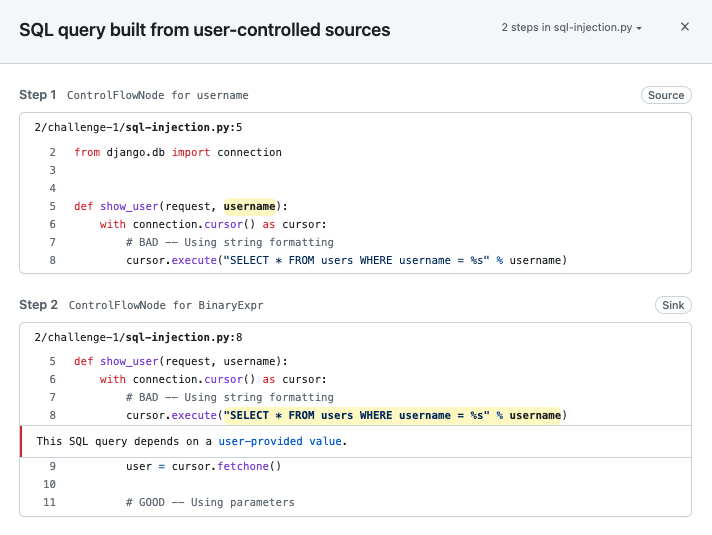Click the Step 2 heading
Image resolution: width=712 pixels, height=535 pixels.
[x=38, y=305]
